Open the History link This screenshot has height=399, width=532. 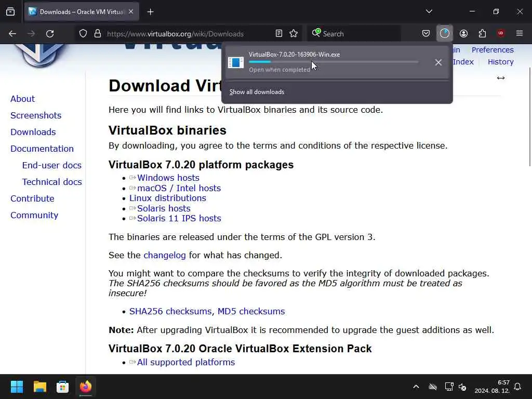click(501, 62)
